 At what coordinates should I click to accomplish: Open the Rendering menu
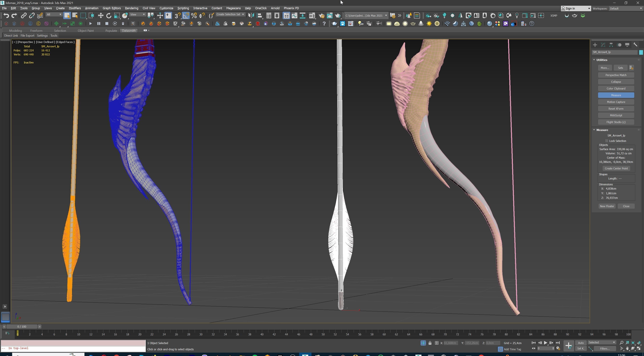131,8
